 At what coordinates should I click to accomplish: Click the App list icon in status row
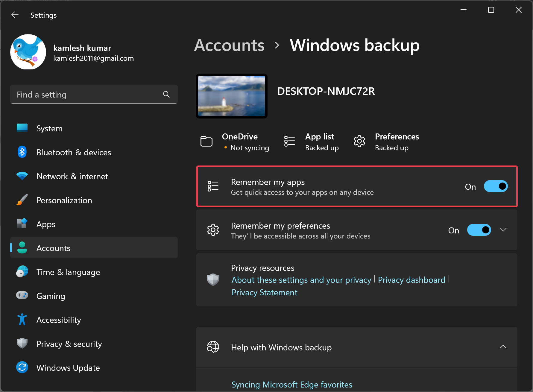(290, 141)
